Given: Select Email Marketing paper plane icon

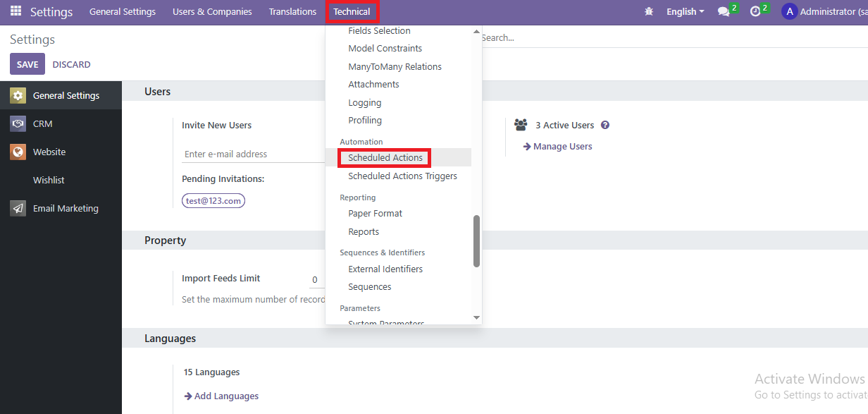Looking at the screenshot, I should [x=18, y=209].
